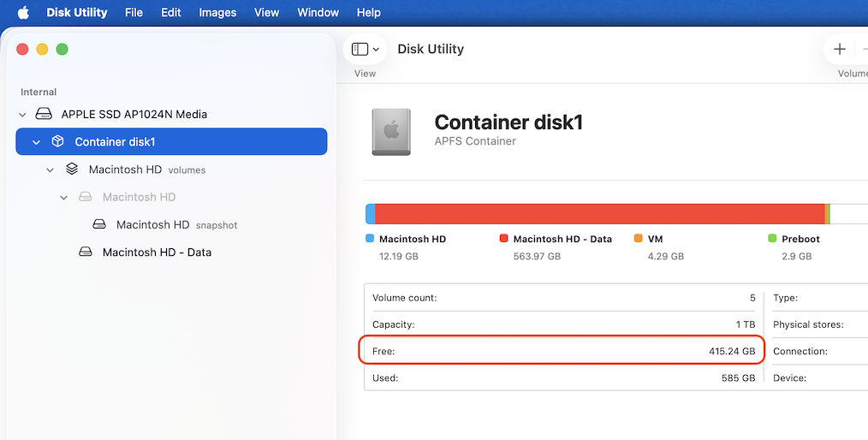Select APPLE SSD AP1024N Media in sidebar
868x440 pixels.
point(134,114)
